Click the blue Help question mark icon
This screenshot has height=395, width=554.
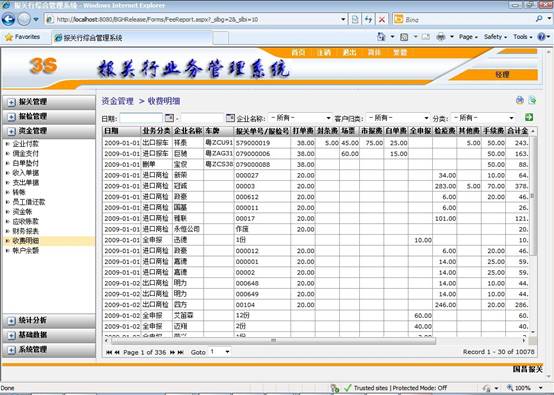coord(541,37)
